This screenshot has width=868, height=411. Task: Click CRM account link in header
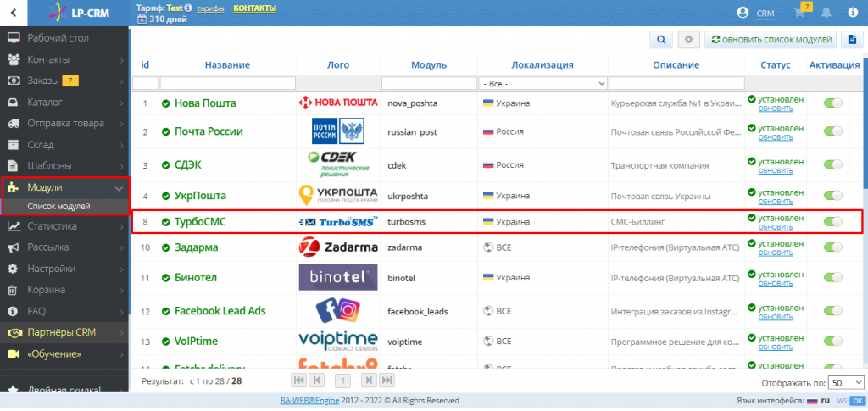pos(765,14)
